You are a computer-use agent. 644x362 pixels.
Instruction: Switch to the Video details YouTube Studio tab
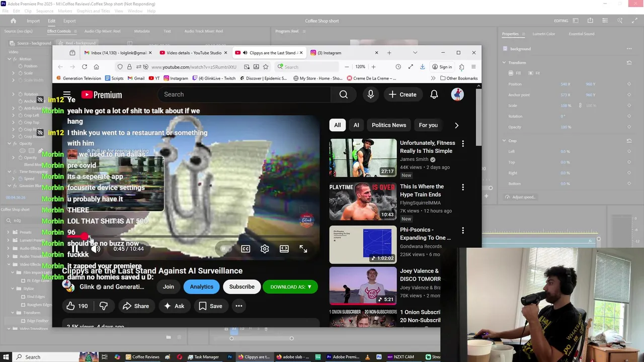[x=194, y=53]
